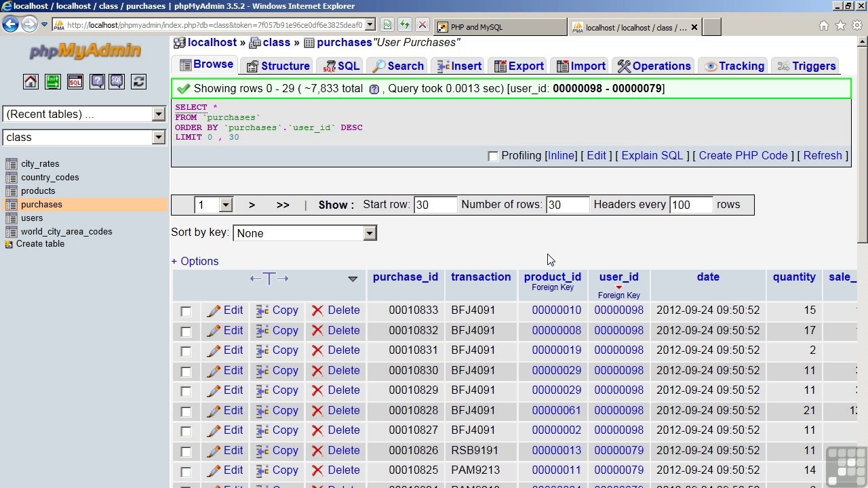The width and height of the screenshot is (868, 488).
Task: Go to phpMyAdmin Home via house icon
Action: pyautogui.click(x=31, y=82)
